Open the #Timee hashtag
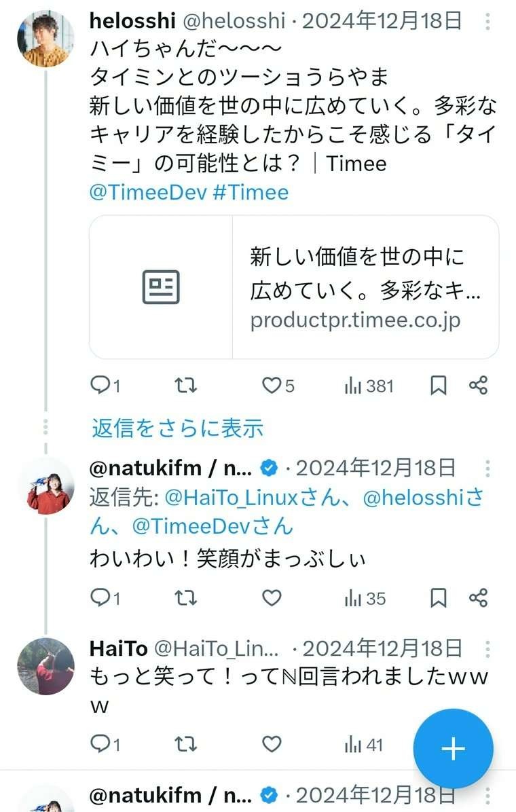This screenshot has height=812, width=516. [x=251, y=192]
